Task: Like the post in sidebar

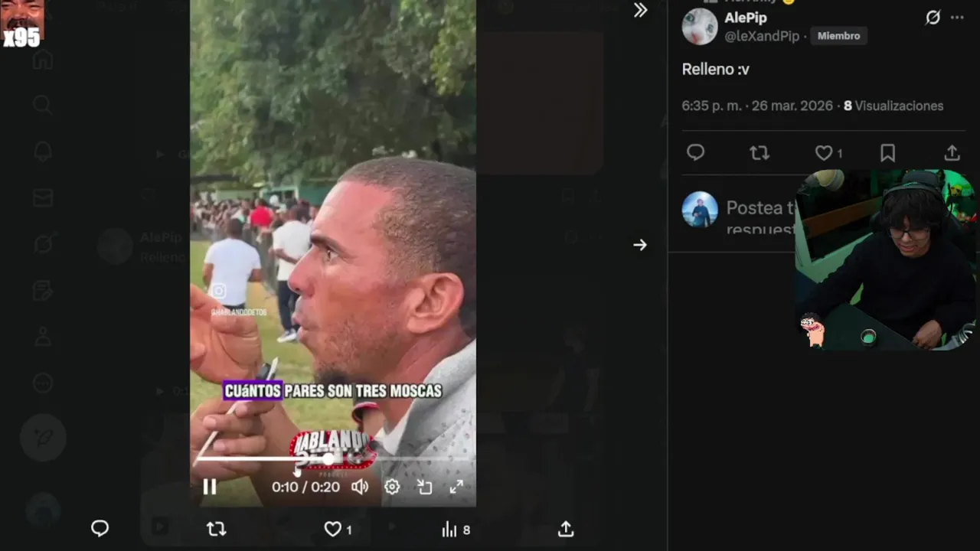Action: click(828, 153)
